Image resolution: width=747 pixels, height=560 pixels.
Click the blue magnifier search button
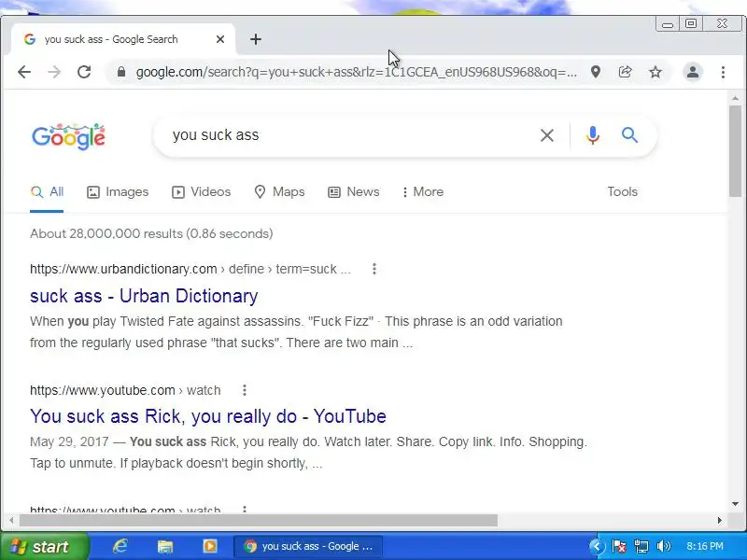(x=629, y=135)
